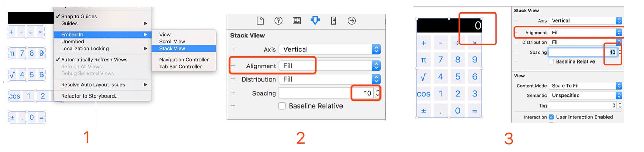The width and height of the screenshot is (644, 152).
Task: Enable Baseline Relative checkbox in middle panel
Action: (x=282, y=106)
